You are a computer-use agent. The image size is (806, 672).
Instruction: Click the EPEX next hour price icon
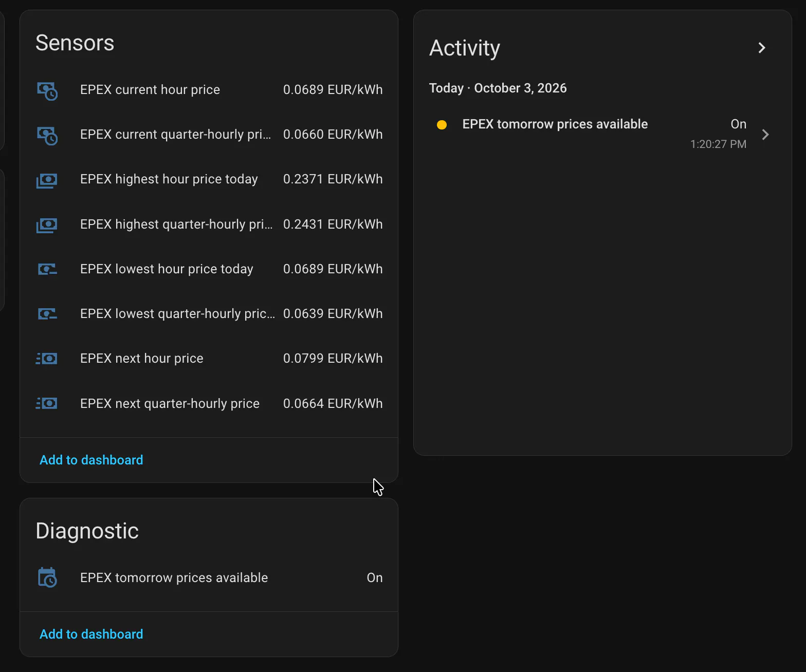pyautogui.click(x=47, y=359)
